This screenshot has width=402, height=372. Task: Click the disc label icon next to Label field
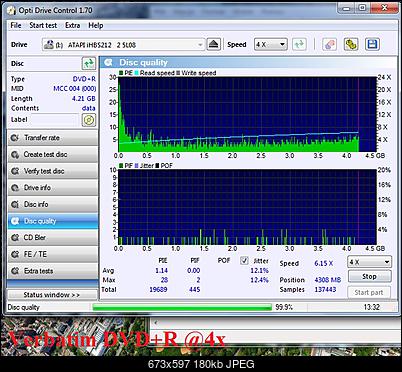click(89, 120)
